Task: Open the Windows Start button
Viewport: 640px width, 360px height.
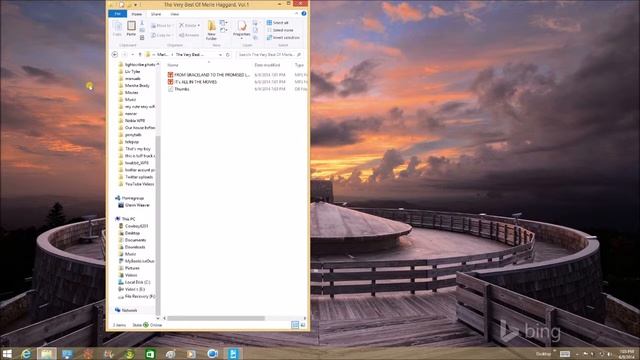Action: pos(7,354)
